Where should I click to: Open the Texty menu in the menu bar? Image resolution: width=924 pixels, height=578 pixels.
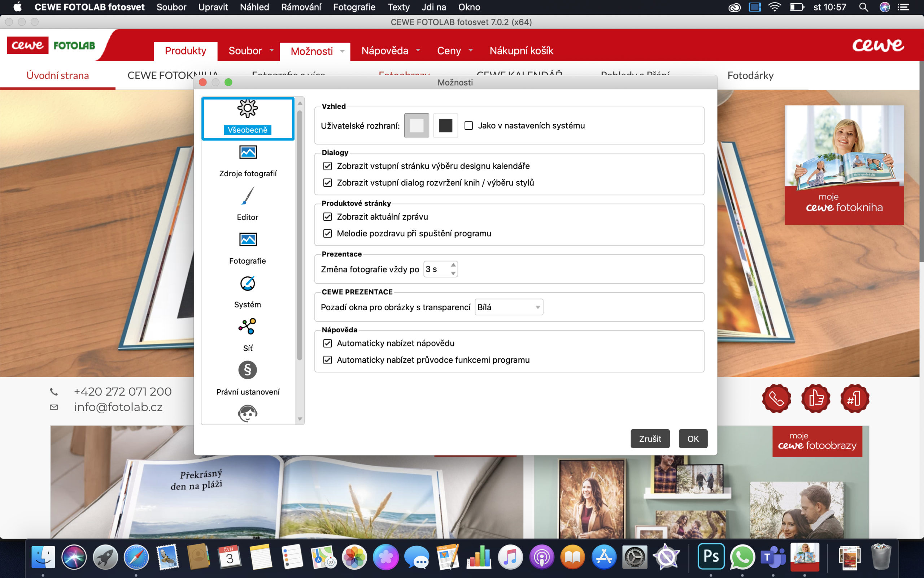398,7
